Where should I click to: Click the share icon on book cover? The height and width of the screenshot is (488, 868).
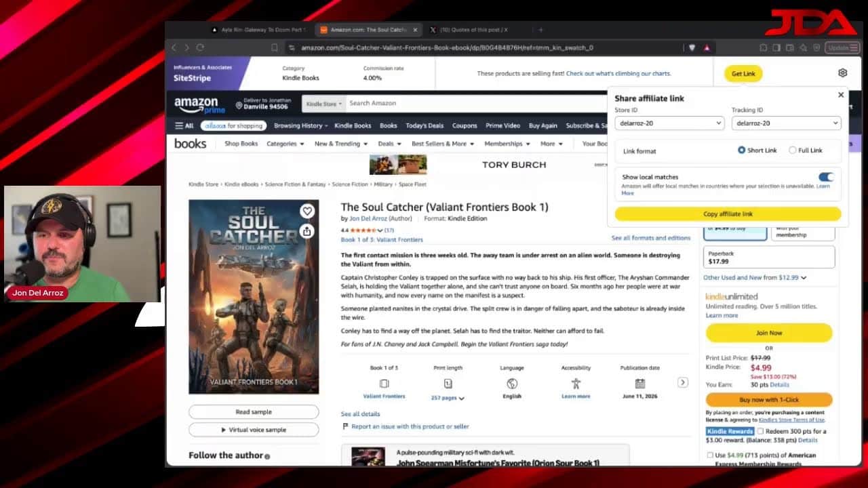307,231
